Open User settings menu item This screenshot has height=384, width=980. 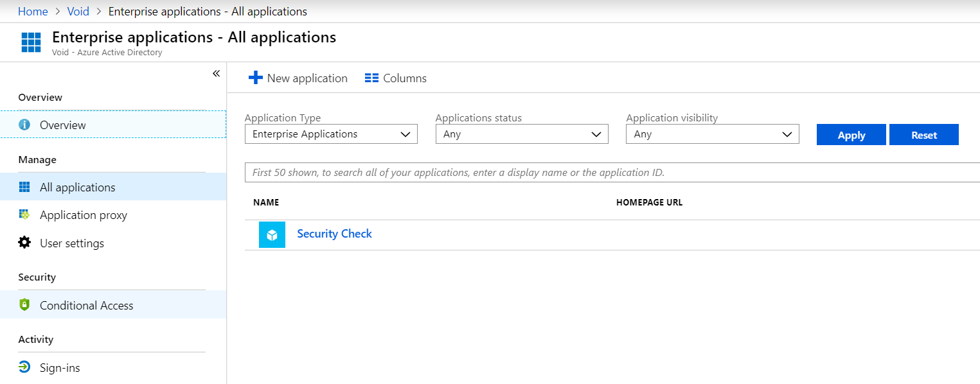(x=113, y=243)
